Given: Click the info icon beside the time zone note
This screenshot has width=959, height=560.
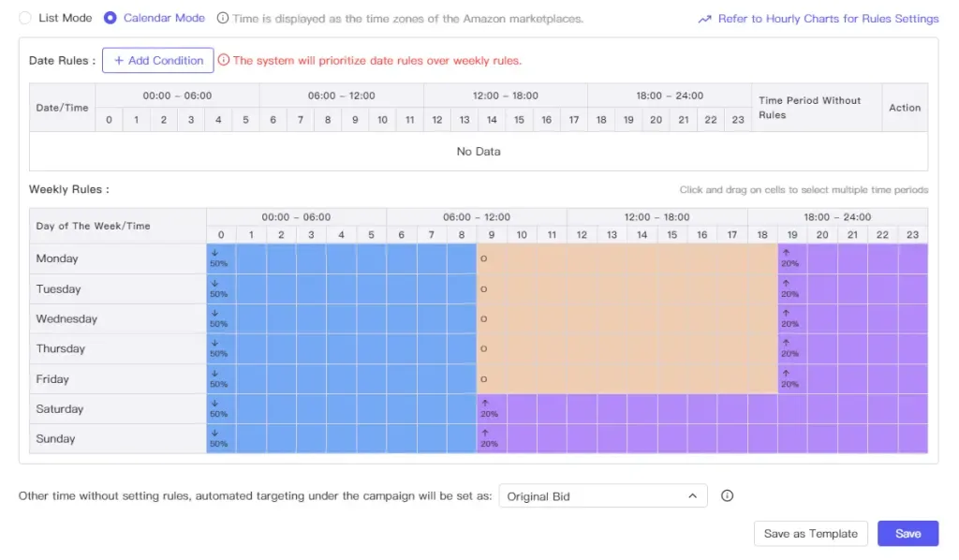Looking at the screenshot, I should tap(223, 19).
